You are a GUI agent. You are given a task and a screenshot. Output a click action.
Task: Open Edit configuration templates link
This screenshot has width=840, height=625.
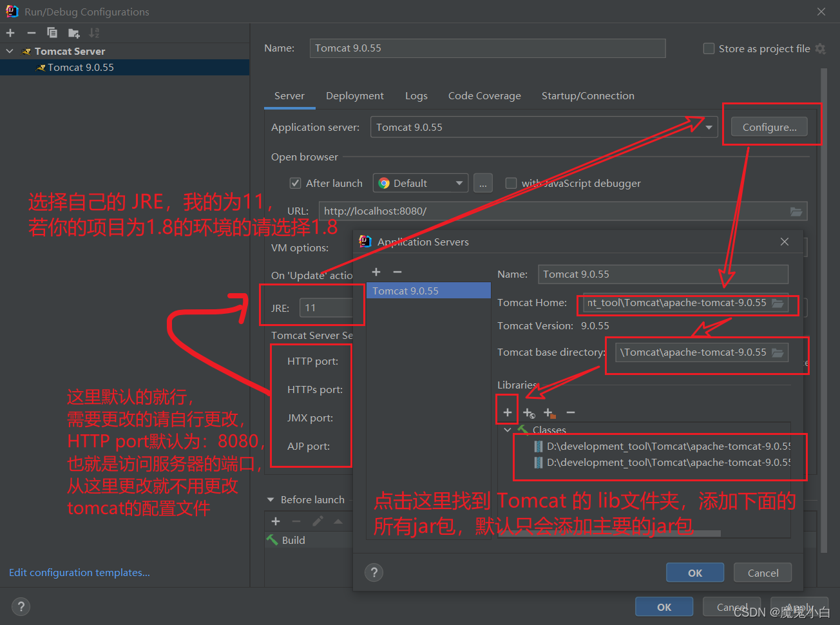79,572
